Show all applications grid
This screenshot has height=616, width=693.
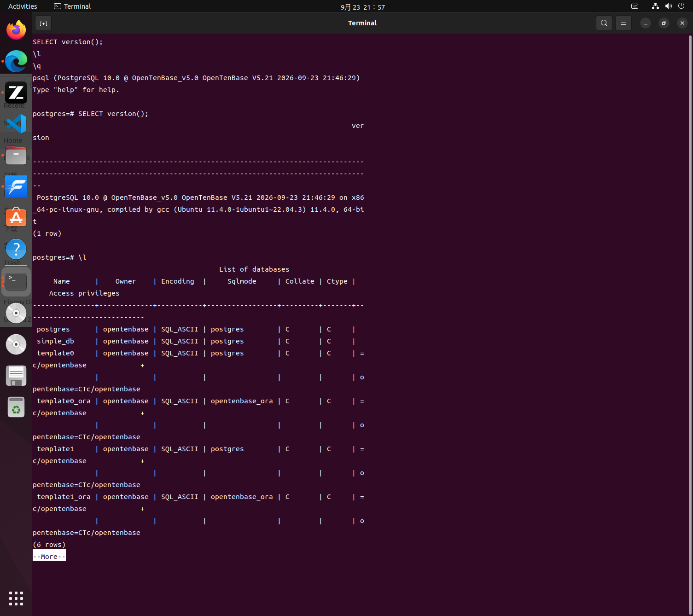coord(16,598)
